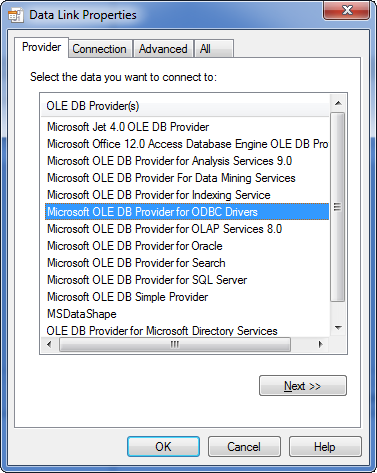Click the horizontal scrollbar thumb
The width and height of the screenshot is (377, 473).
(175, 344)
